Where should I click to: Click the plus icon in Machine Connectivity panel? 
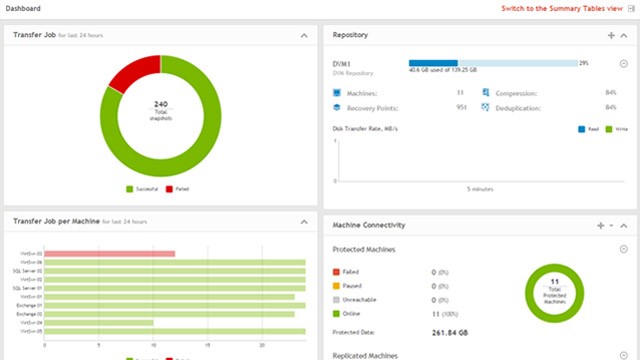[600, 225]
